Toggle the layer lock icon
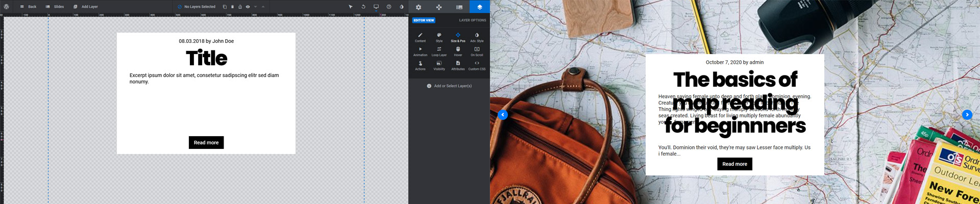980x204 pixels. pos(240,7)
